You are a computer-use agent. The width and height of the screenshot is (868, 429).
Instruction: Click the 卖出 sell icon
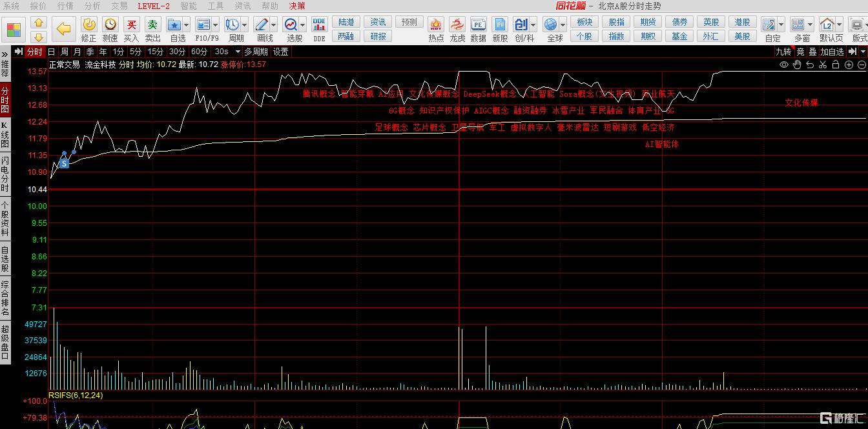152,25
